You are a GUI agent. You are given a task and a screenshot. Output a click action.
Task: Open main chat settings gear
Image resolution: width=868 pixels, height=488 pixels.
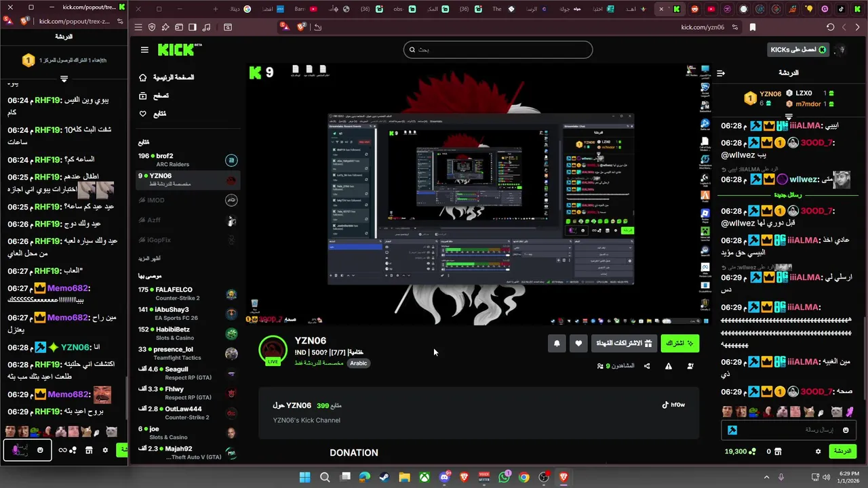(x=818, y=451)
